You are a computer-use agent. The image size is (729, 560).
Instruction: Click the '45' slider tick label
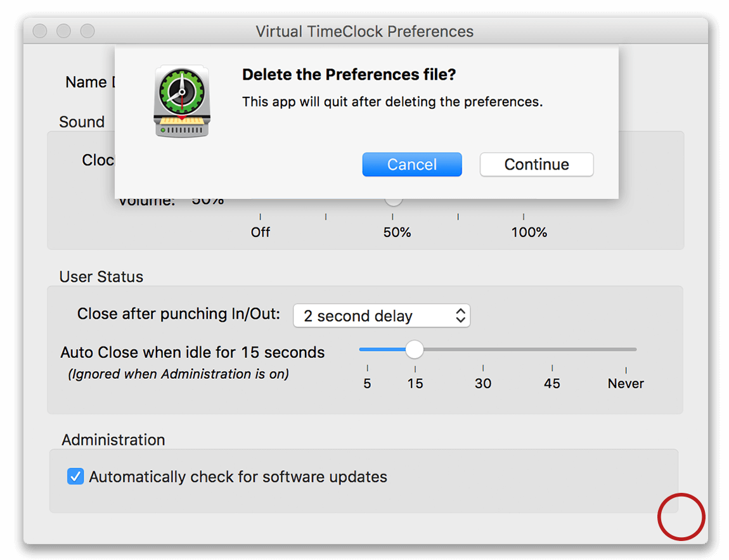point(552,383)
